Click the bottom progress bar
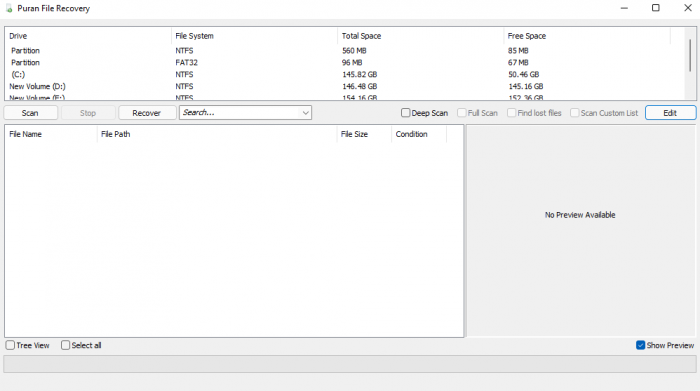The image size is (700, 391). coord(350,364)
